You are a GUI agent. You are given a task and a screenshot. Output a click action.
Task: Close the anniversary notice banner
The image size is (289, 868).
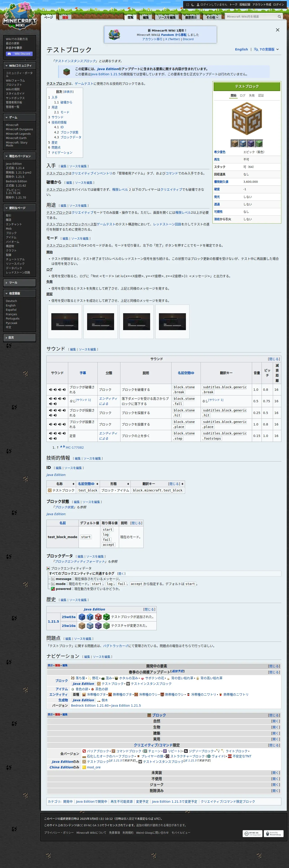point(278,30)
